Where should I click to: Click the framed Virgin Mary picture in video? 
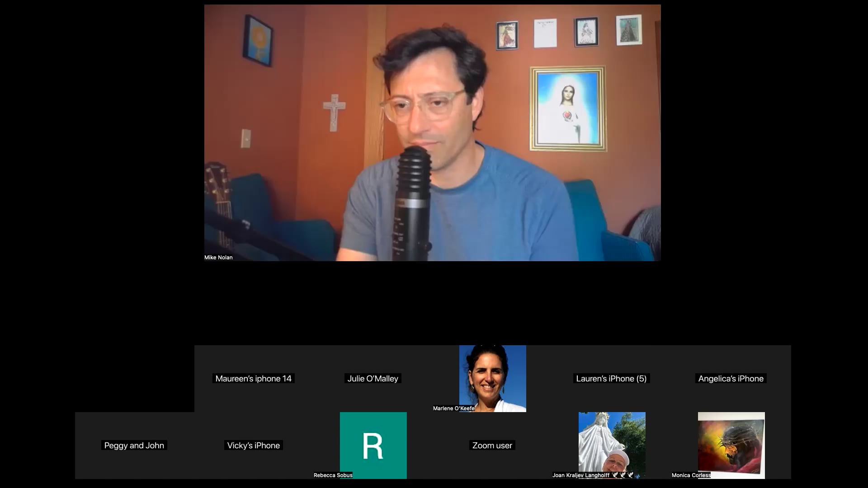click(x=568, y=108)
